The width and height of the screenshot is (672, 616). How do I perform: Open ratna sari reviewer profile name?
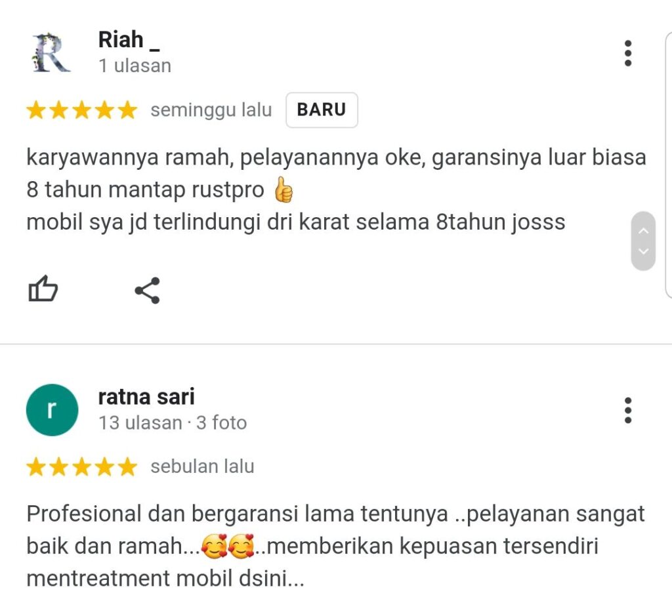[x=146, y=397]
